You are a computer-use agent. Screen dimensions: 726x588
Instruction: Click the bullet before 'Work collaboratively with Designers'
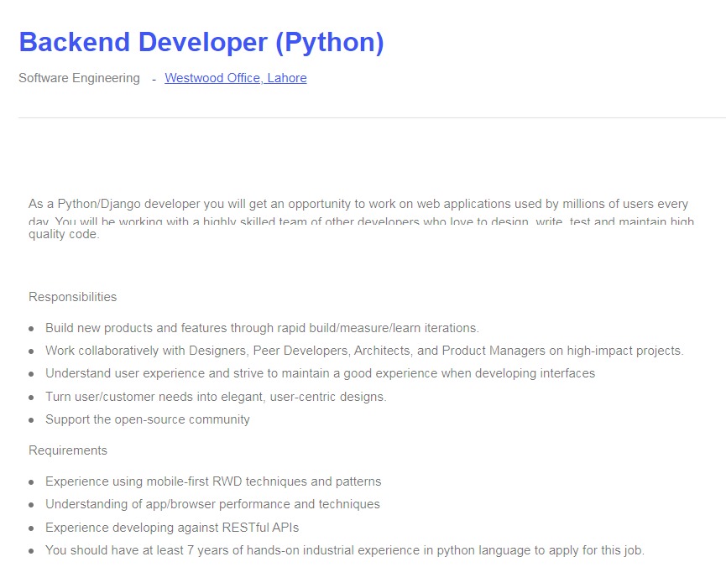point(32,351)
